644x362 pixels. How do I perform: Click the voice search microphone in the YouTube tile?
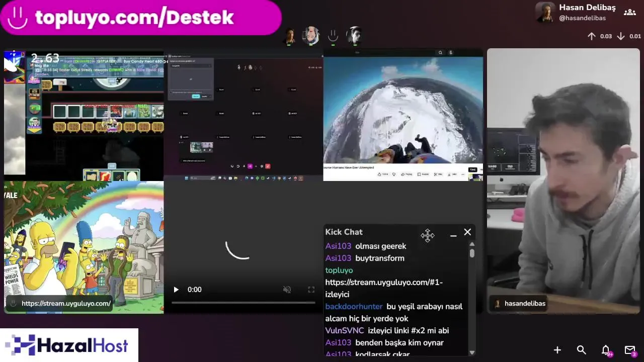pyautogui.click(x=451, y=52)
